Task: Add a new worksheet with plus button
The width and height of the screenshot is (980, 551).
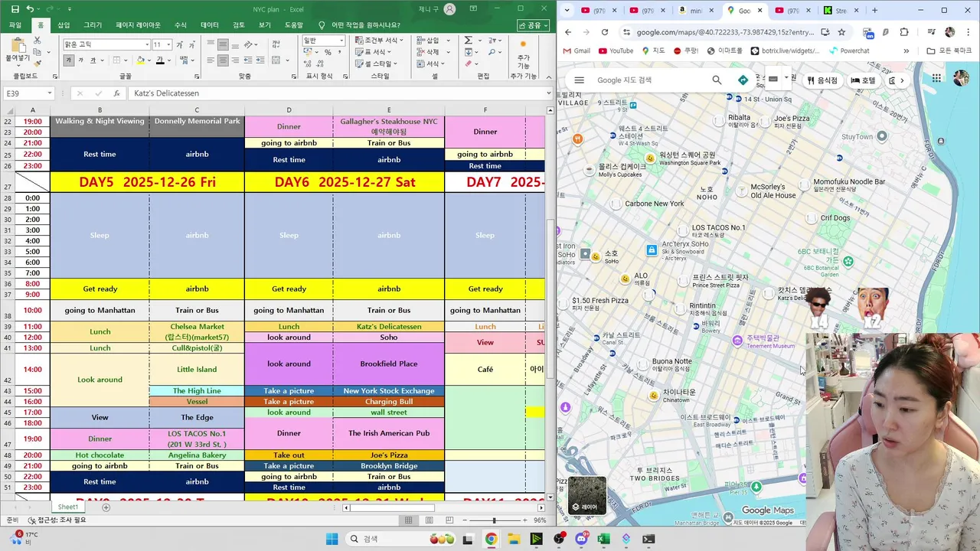Action: tap(106, 507)
